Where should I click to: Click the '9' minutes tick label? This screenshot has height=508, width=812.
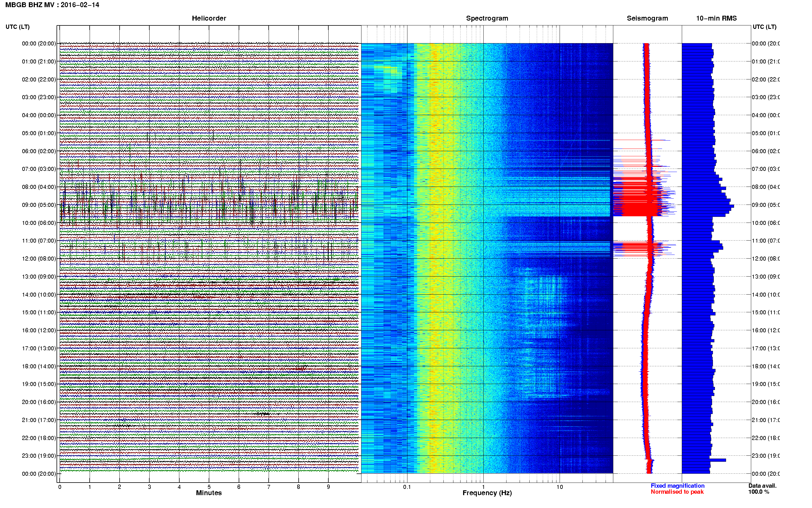tap(328, 487)
